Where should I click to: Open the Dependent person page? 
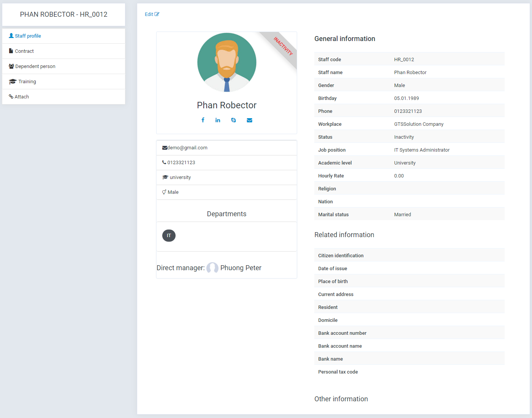[35, 66]
